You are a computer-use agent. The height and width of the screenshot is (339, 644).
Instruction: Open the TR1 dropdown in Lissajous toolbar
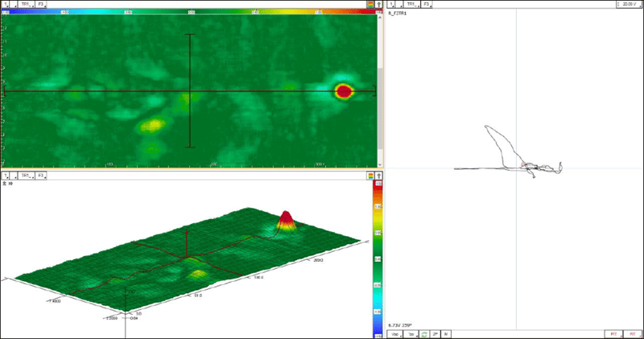[412, 4]
